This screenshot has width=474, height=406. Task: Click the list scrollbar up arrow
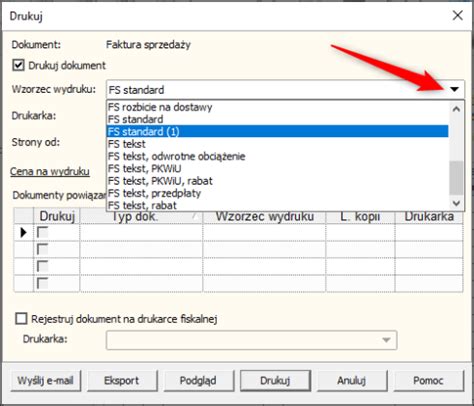(x=456, y=109)
